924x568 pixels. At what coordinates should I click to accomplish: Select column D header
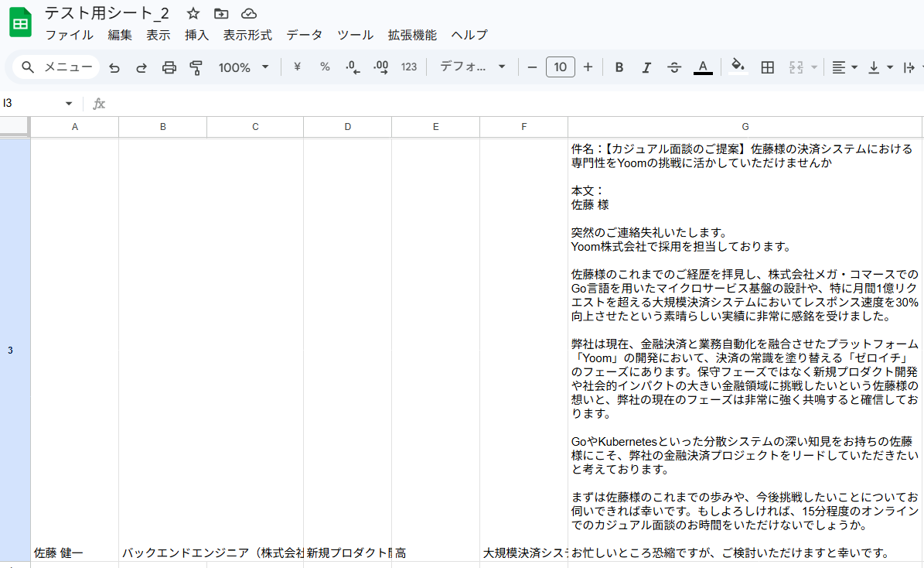[x=348, y=127]
